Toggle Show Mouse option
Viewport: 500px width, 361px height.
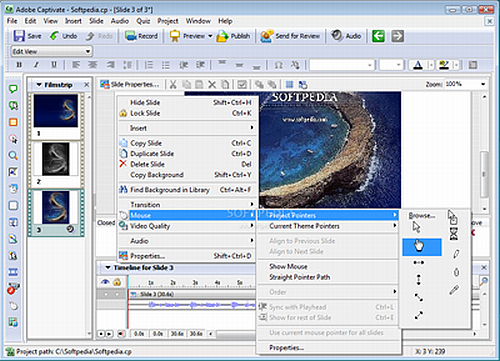328,266
